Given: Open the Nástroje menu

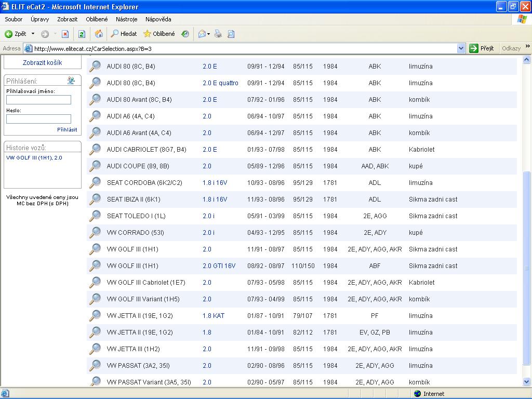Looking at the screenshot, I should pos(127,19).
